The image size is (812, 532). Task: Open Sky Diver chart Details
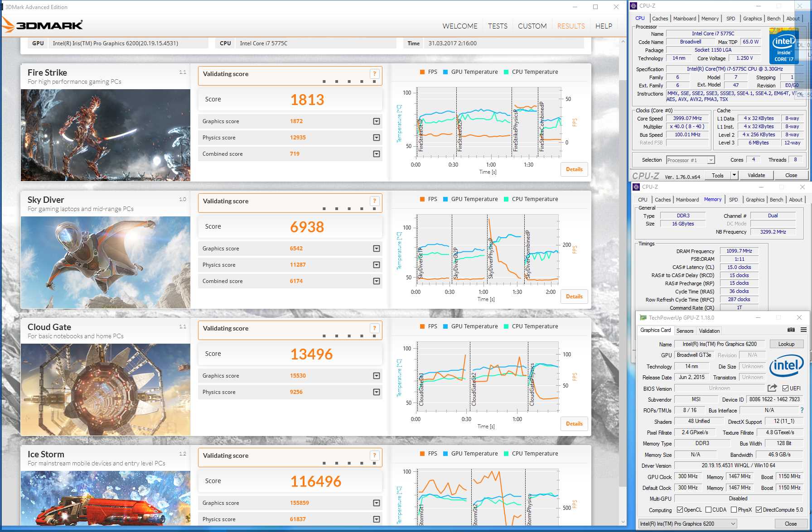574,297
